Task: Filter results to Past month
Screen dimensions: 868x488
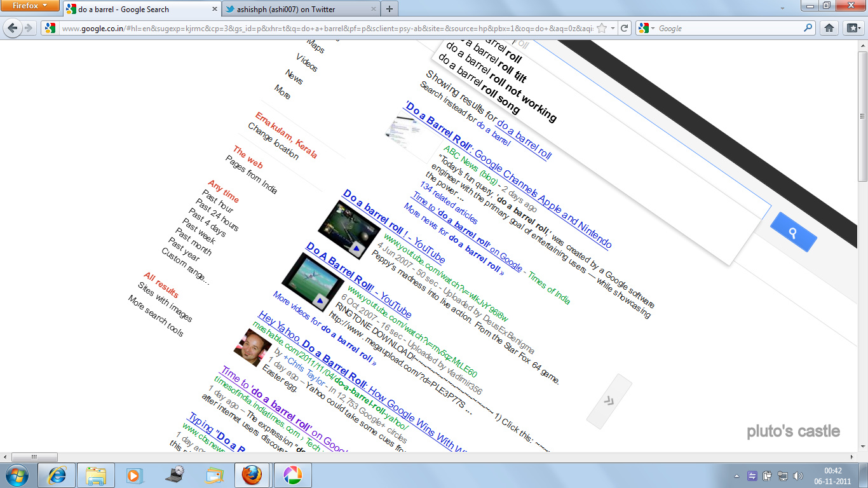Action: 194,243
